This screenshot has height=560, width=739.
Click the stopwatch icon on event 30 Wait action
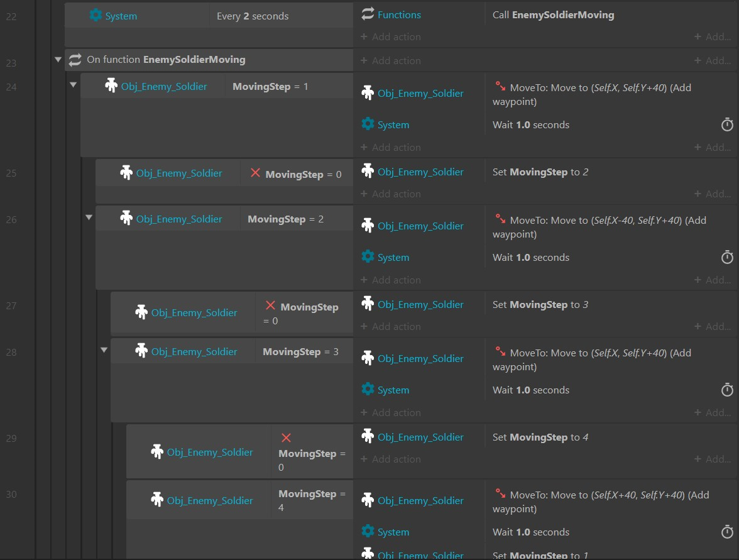[x=727, y=532]
